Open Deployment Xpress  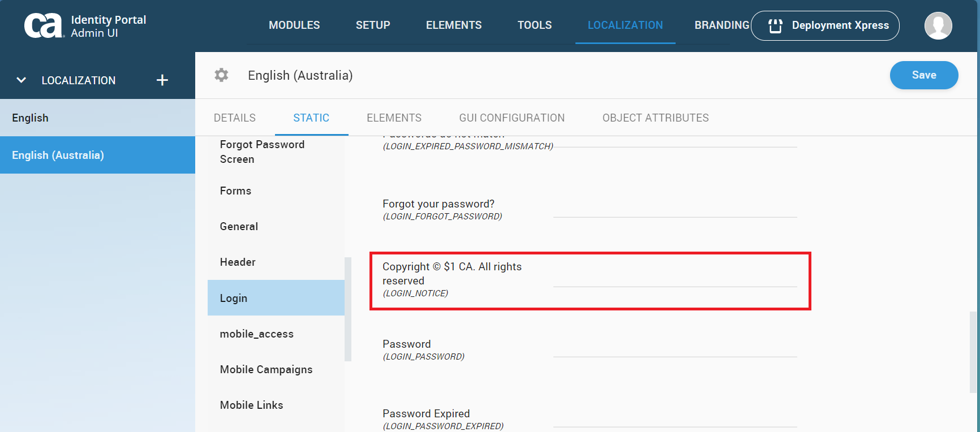click(x=824, y=26)
